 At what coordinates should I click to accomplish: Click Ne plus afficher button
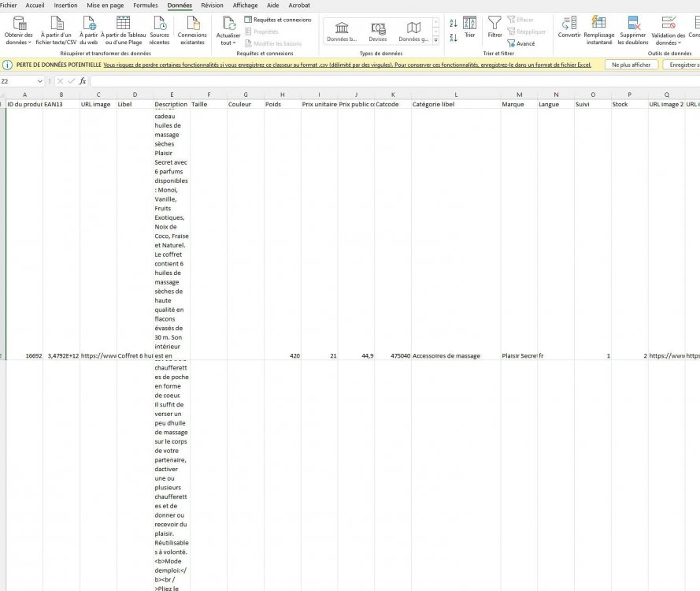631,65
